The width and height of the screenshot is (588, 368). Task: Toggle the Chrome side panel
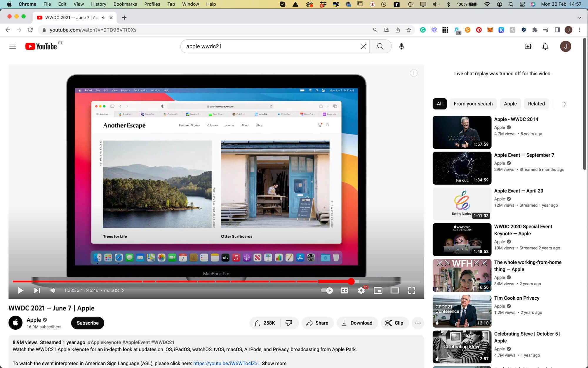tap(557, 30)
